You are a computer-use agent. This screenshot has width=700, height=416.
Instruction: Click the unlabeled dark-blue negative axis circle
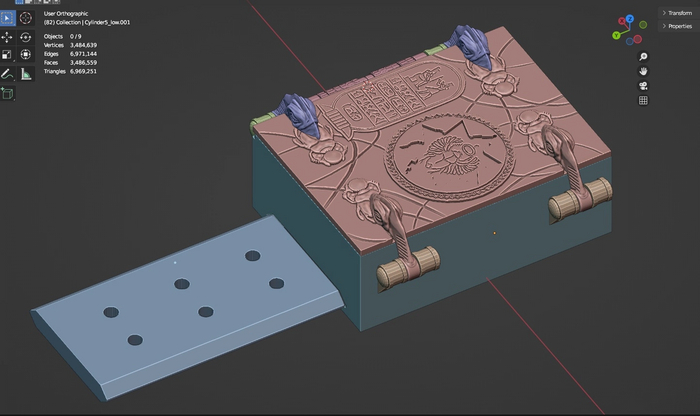(x=629, y=42)
